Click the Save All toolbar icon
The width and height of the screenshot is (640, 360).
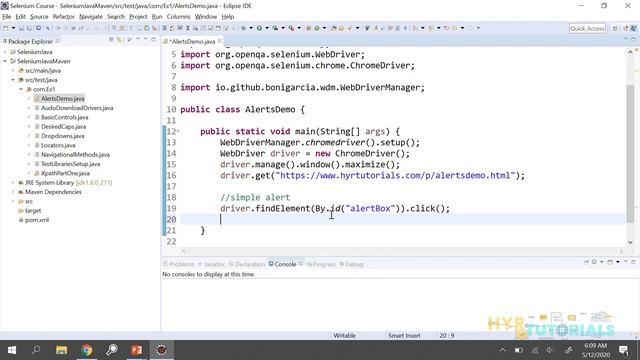tap(29, 28)
